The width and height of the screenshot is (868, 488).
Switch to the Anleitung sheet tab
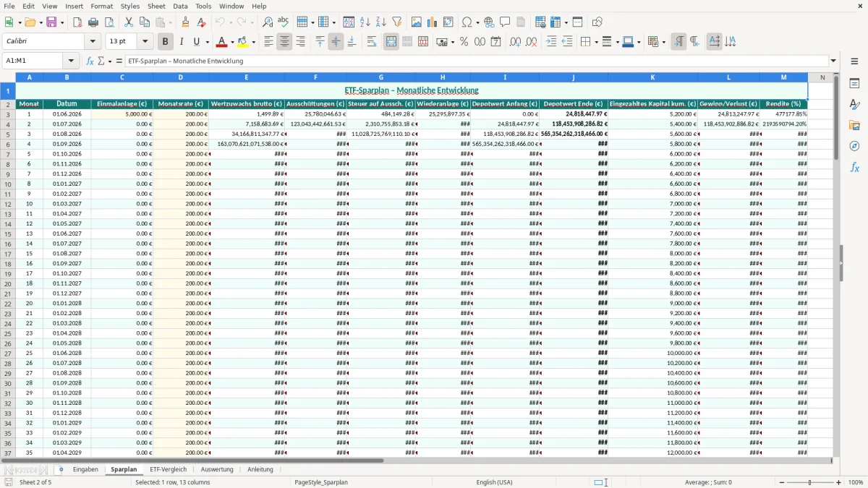(x=260, y=469)
